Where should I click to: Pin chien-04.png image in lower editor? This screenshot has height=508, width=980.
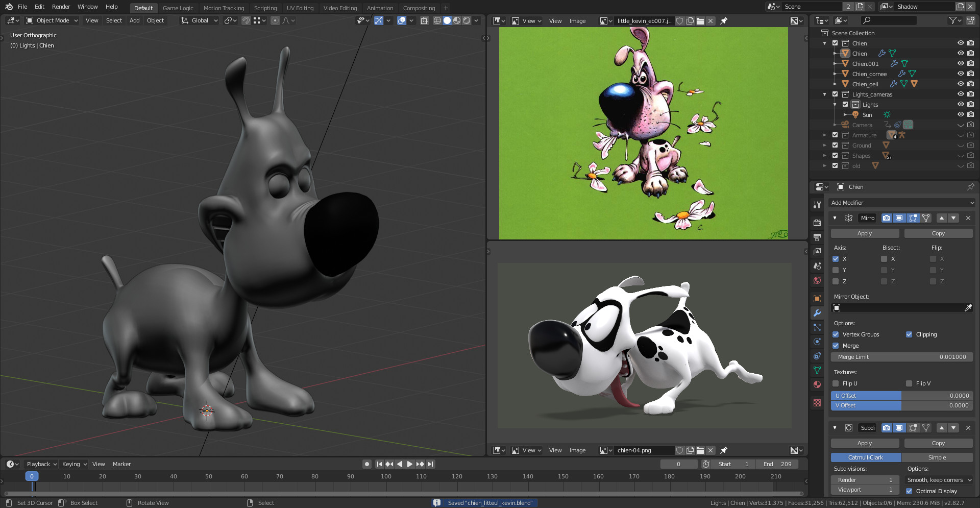(724, 450)
